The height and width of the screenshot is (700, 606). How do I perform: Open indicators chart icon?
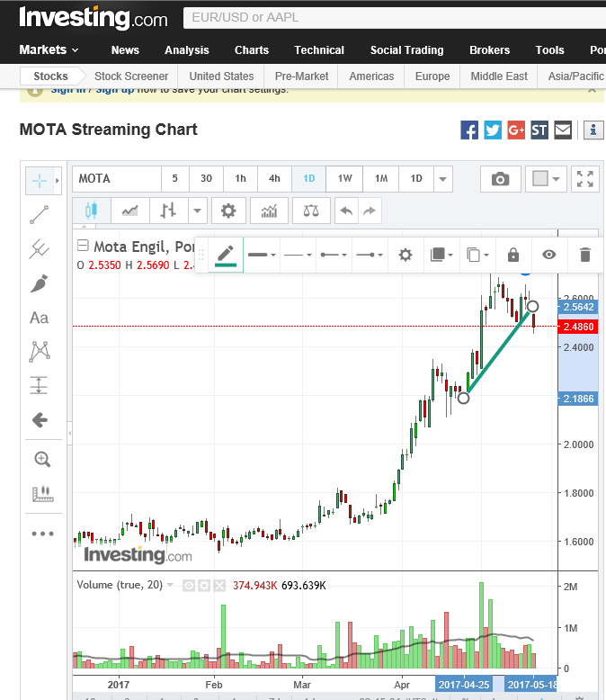(269, 211)
